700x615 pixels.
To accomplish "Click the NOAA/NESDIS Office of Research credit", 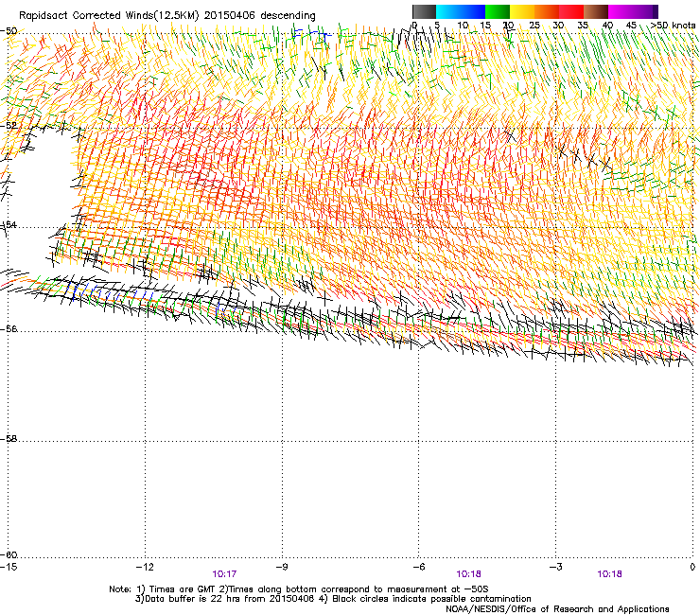I will [x=557, y=609].
